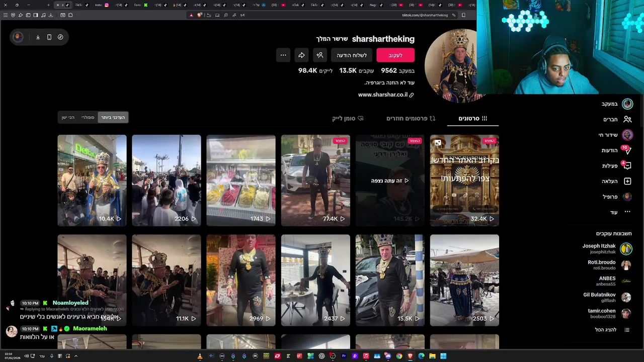Click the download arrow on the floating overlay

[38, 37]
